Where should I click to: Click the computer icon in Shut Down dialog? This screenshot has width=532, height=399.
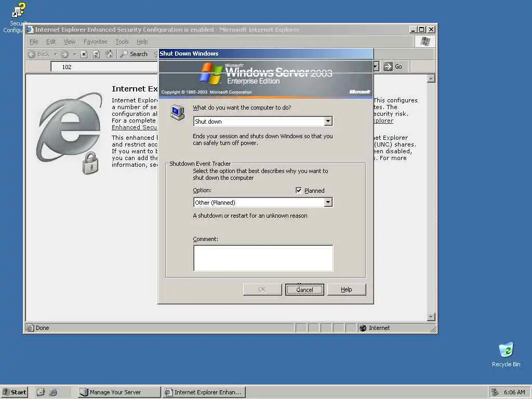point(178,112)
